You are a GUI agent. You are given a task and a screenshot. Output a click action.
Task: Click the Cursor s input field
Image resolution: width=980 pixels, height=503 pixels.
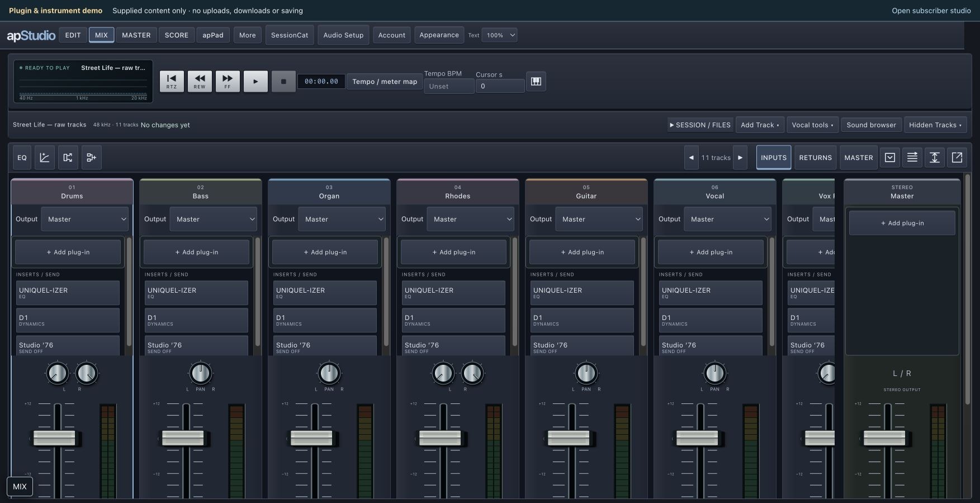tap(500, 86)
